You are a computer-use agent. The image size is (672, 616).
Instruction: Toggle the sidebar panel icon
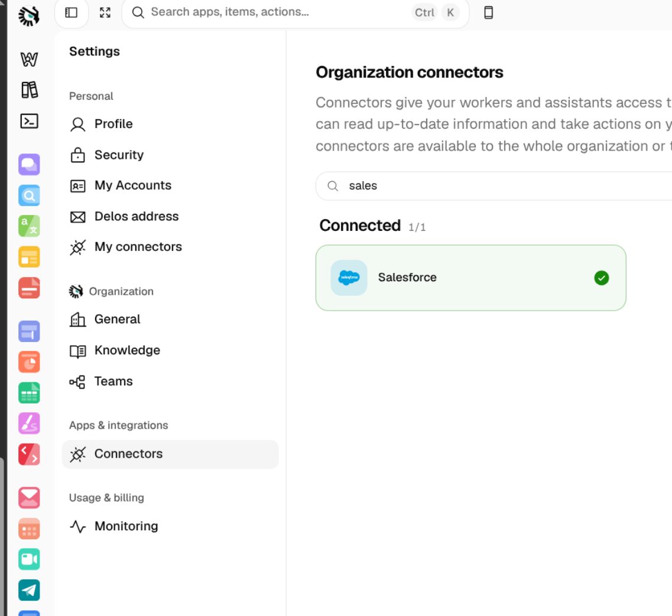click(x=71, y=13)
